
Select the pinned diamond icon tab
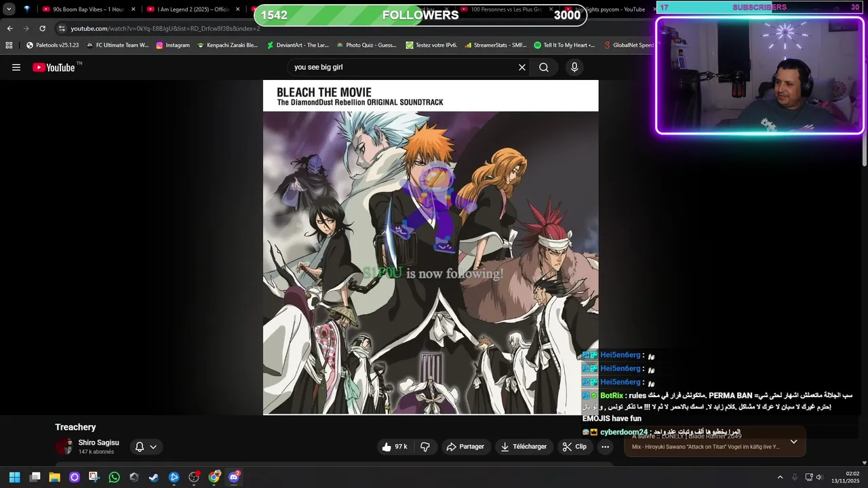pyautogui.click(x=26, y=9)
